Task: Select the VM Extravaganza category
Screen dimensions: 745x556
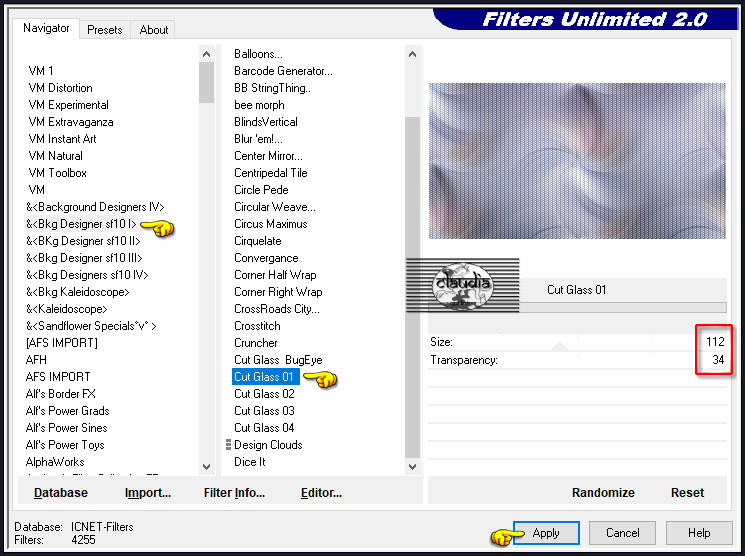Action: coord(71,122)
